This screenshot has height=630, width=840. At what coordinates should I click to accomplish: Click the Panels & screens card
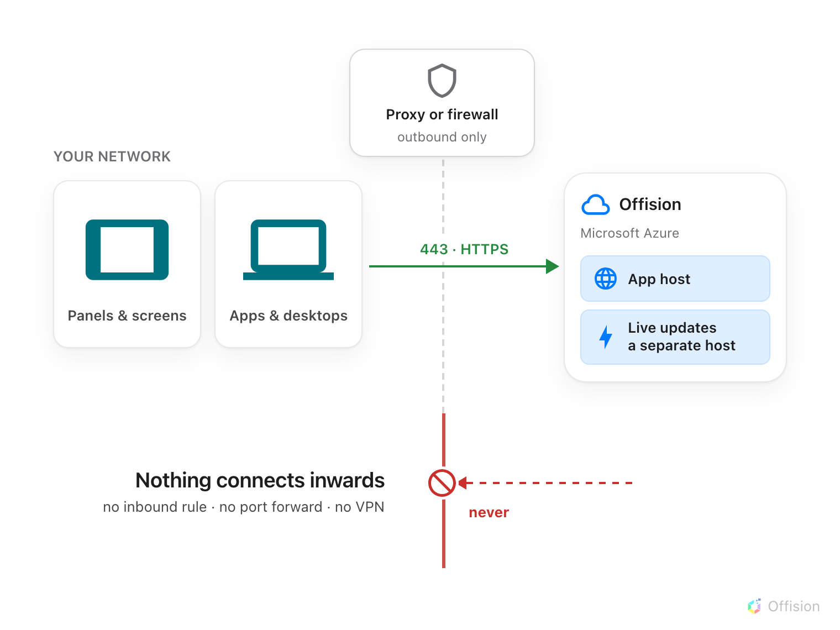click(127, 264)
